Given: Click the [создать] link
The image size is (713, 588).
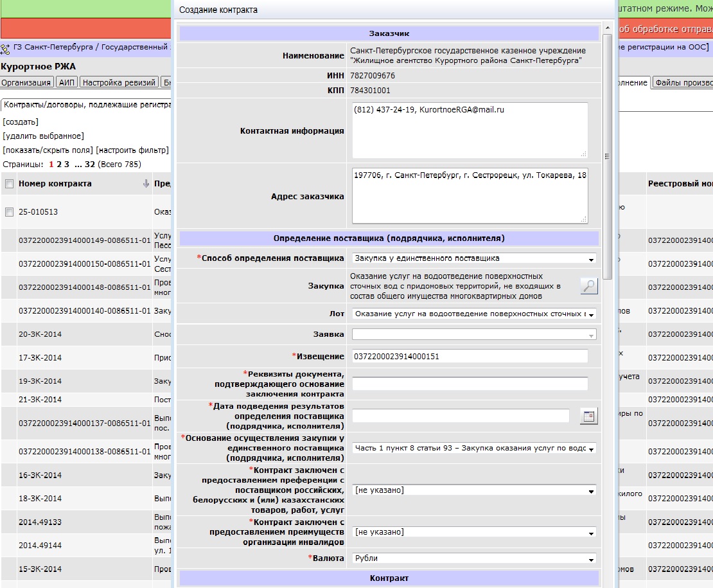Looking at the screenshot, I should (21, 122).
